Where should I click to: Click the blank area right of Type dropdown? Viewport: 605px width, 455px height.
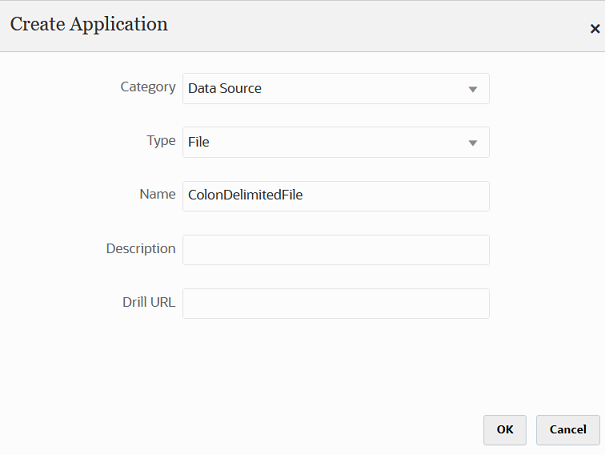click(545, 142)
